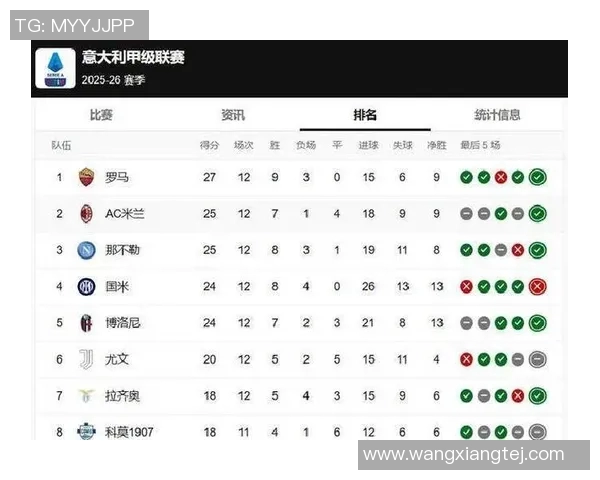Click the Roma team crest
Viewport: 600px width, 480px height.
pyautogui.click(x=86, y=177)
